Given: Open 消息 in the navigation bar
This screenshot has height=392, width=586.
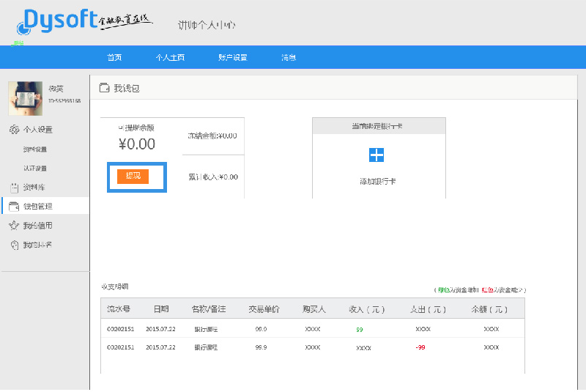Looking at the screenshot, I should coord(289,58).
